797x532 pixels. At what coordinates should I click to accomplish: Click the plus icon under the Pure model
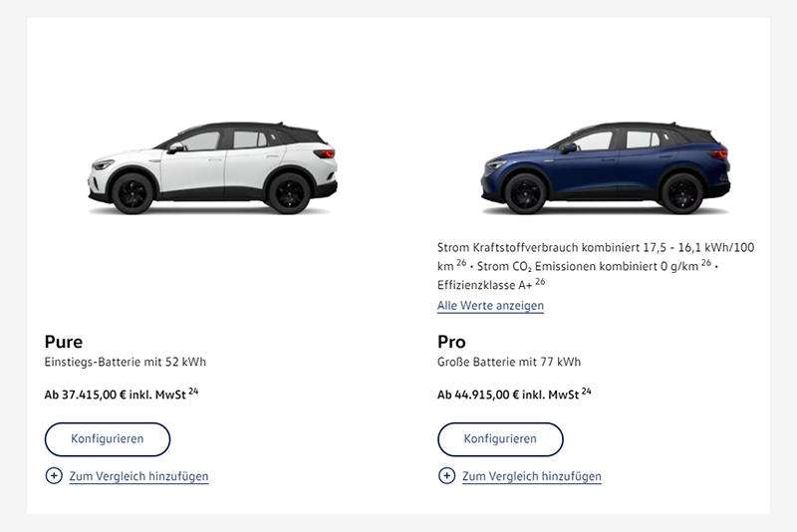54,476
